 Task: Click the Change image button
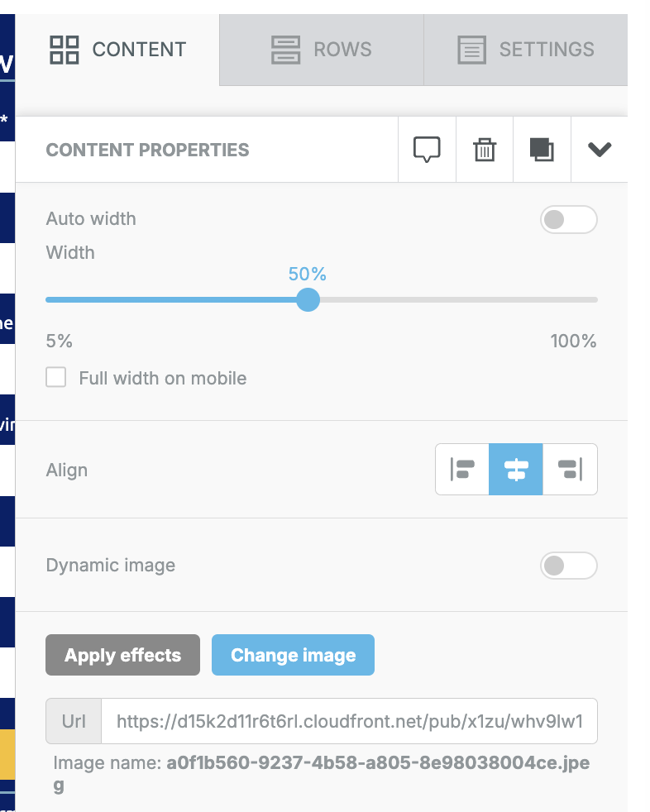click(x=293, y=655)
